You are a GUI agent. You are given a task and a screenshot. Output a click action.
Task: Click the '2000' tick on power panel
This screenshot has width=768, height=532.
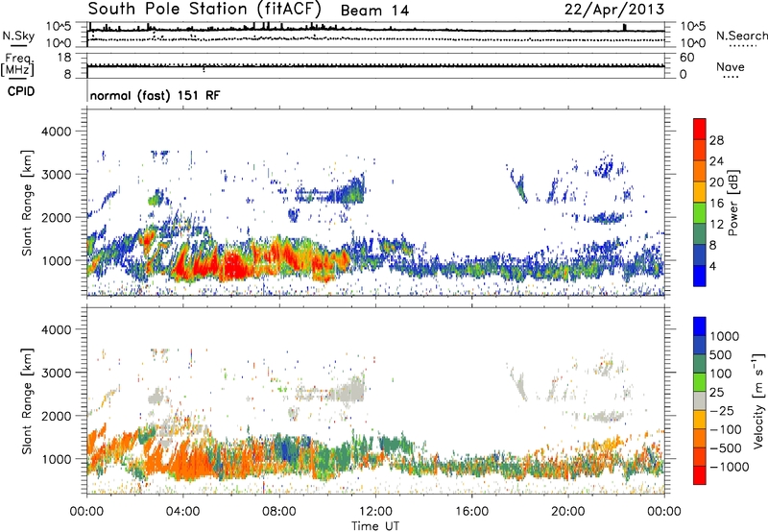click(x=56, y=217)
